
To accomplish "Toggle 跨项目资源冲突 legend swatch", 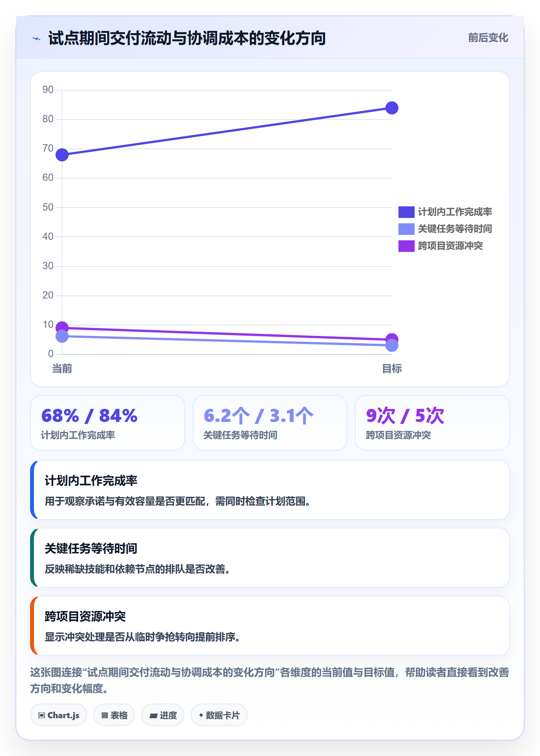I will pos(406,246).
